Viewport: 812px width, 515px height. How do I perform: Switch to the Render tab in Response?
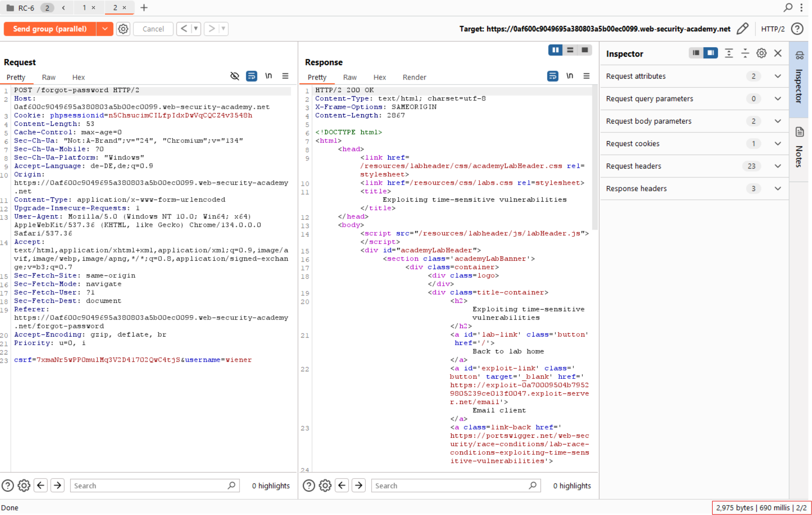coord(414,77)
